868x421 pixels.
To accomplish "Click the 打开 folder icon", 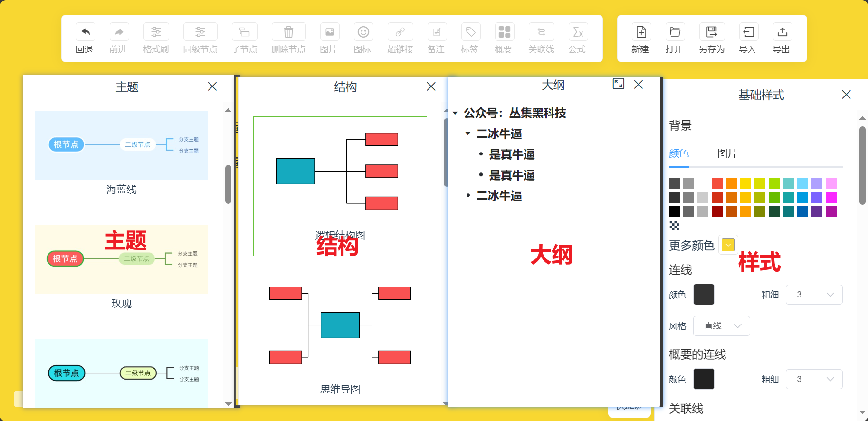I will pyautogui.click(x=675, y=32).
